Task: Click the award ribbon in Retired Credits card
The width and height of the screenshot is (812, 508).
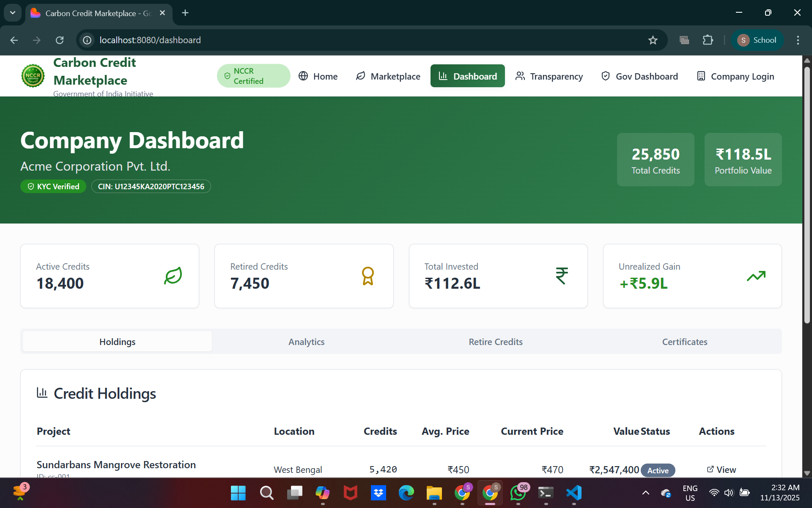Action: [368, 276]
